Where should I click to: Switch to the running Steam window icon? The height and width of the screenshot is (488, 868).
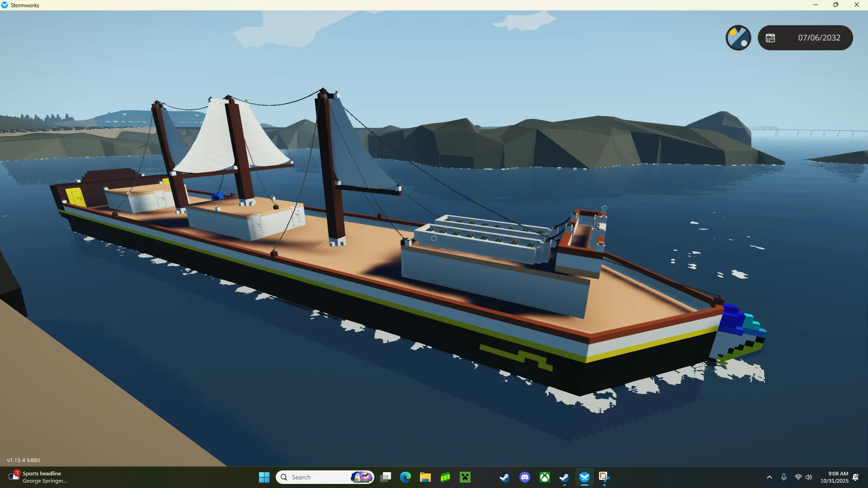[x=564, y=477]
